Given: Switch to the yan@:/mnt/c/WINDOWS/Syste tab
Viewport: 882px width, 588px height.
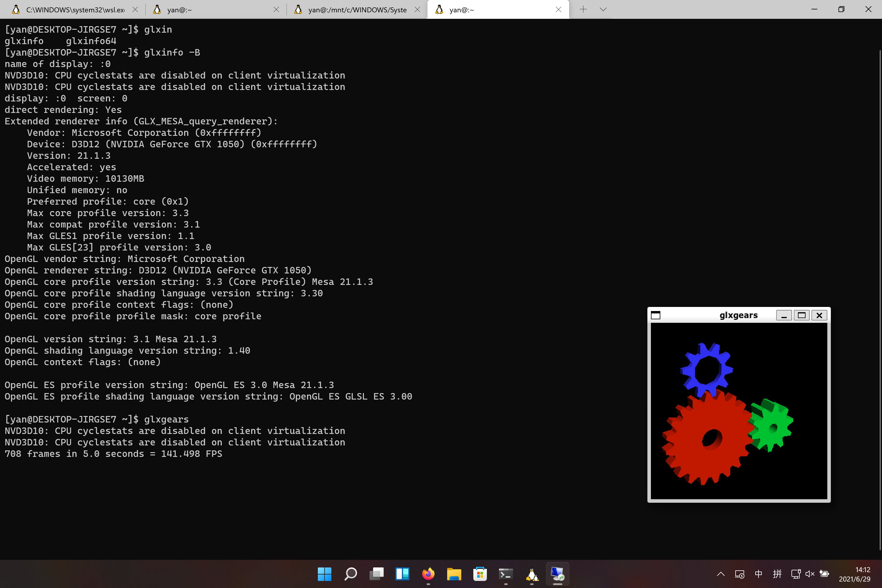Looking at the screenshot, I should [356, 9].
